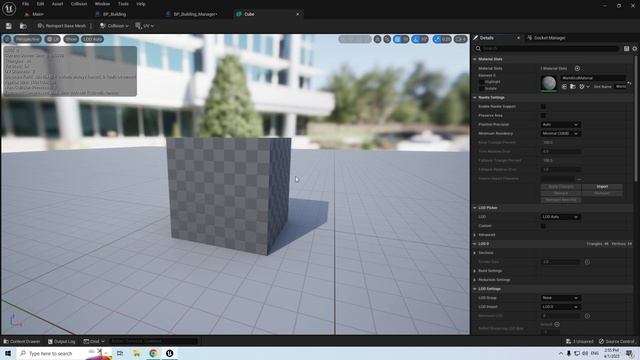Click the Perspective viewport button
This screenshot has height=360, width=640.
[x=27, y=39]
